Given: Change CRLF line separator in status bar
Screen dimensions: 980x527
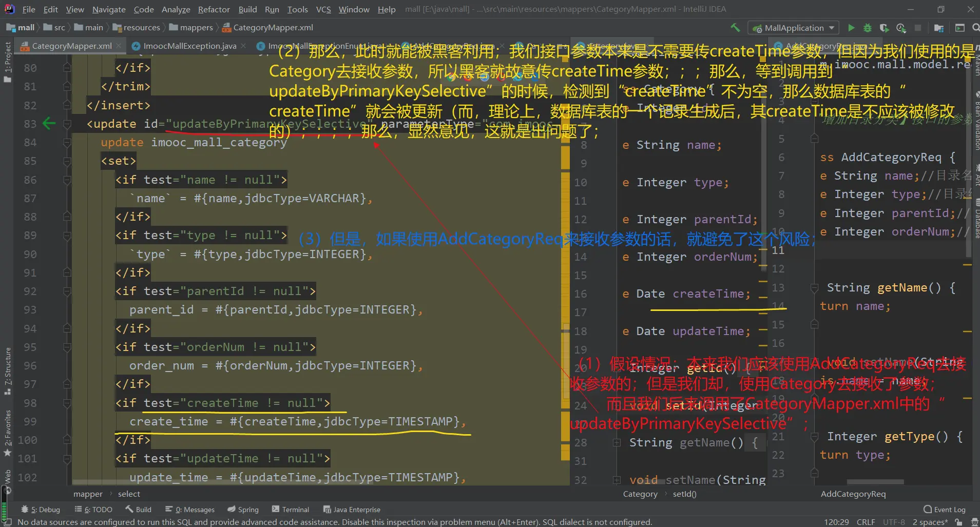Looking at the screenshot, I should pos(866,522).
